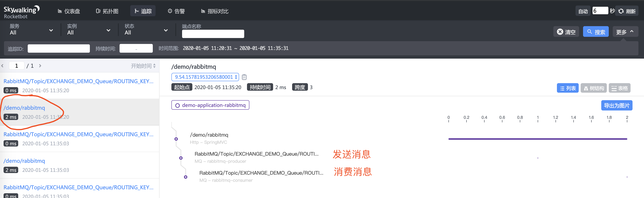This screenshot has width=644, height=198.
Task: Expand the 实例 instance dropdown
Action: 89,30
